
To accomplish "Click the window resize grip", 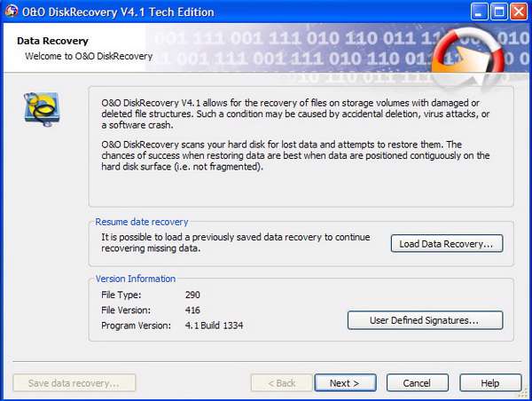I will click(523, 394).
